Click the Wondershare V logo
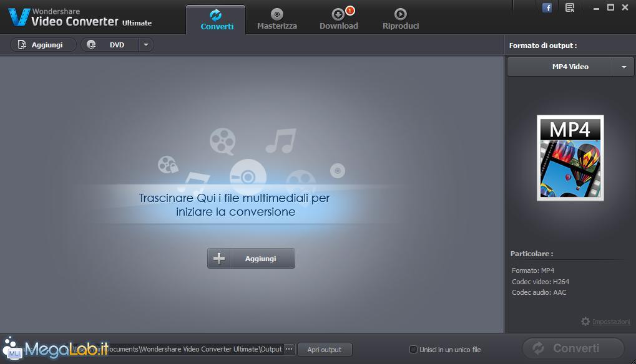Viewport: 636px width, 364px height. 19,17
